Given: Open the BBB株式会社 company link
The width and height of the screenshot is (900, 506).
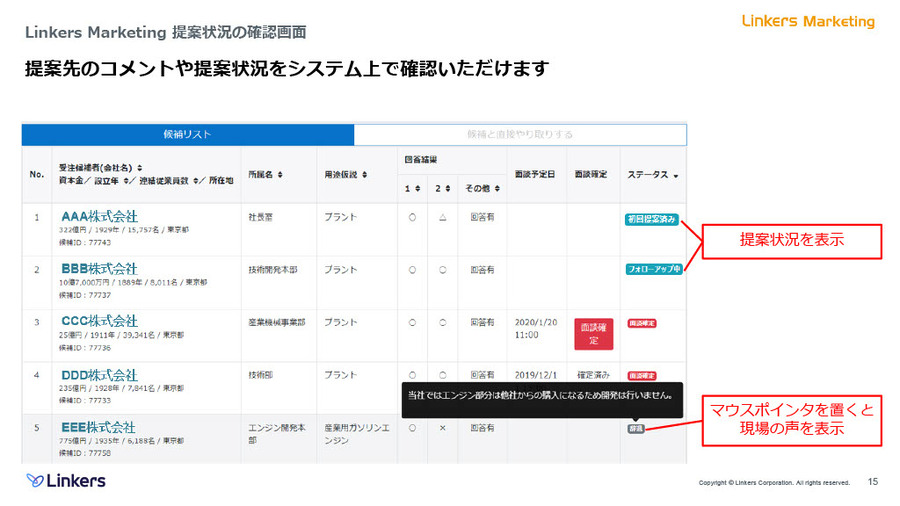Looking at the screenshot, I should 99,268.
